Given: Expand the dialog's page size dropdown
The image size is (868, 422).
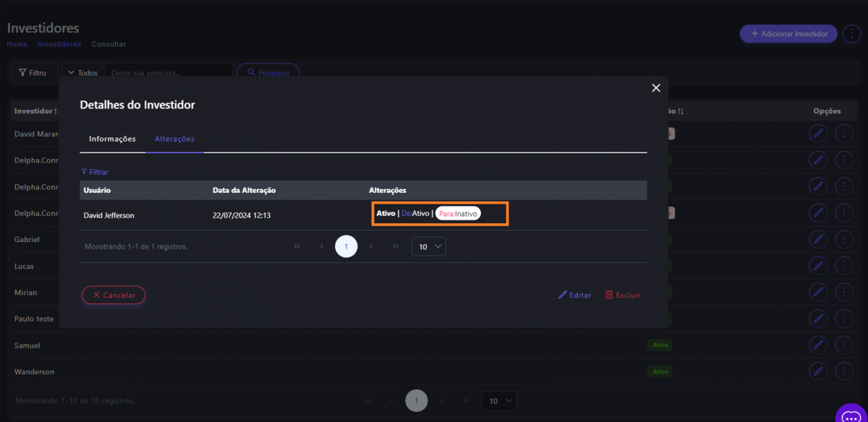Looking at the screenshot, I should [x=429, y=246].
